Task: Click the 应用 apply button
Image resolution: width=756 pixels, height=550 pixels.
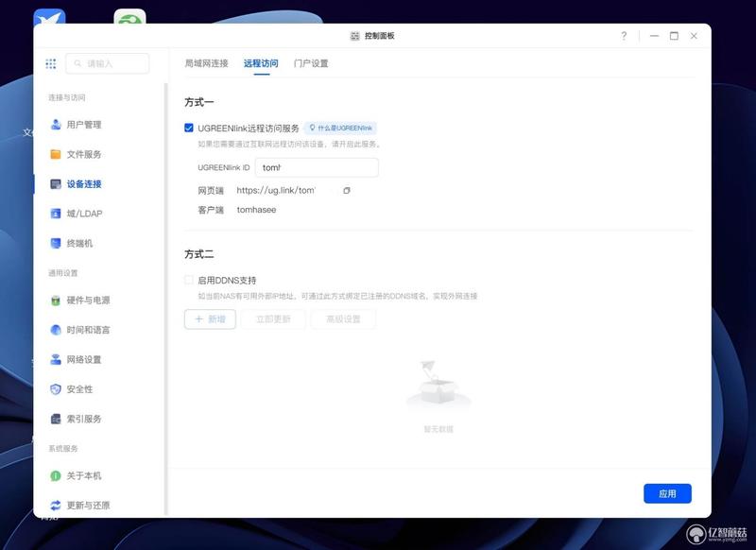Action: point(667,493)
